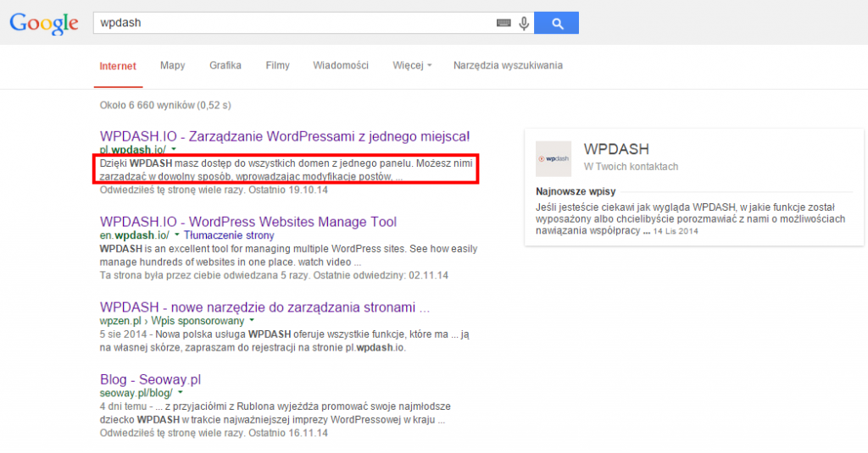The height and width of the screenshot is (453, 868).
Task: Click the WPDASH logo thumbnail
Action: 554,158
